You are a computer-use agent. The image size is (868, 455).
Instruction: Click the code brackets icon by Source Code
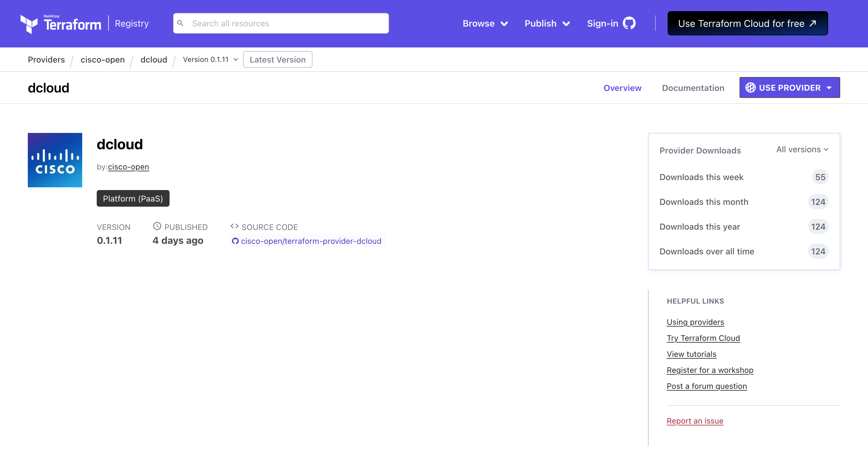click(x=235, y=226)
